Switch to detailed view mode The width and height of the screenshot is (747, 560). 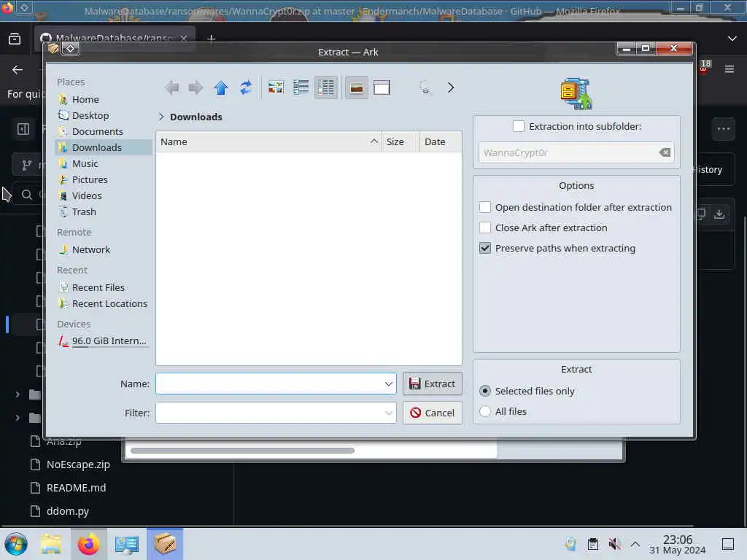pos(326,87)
